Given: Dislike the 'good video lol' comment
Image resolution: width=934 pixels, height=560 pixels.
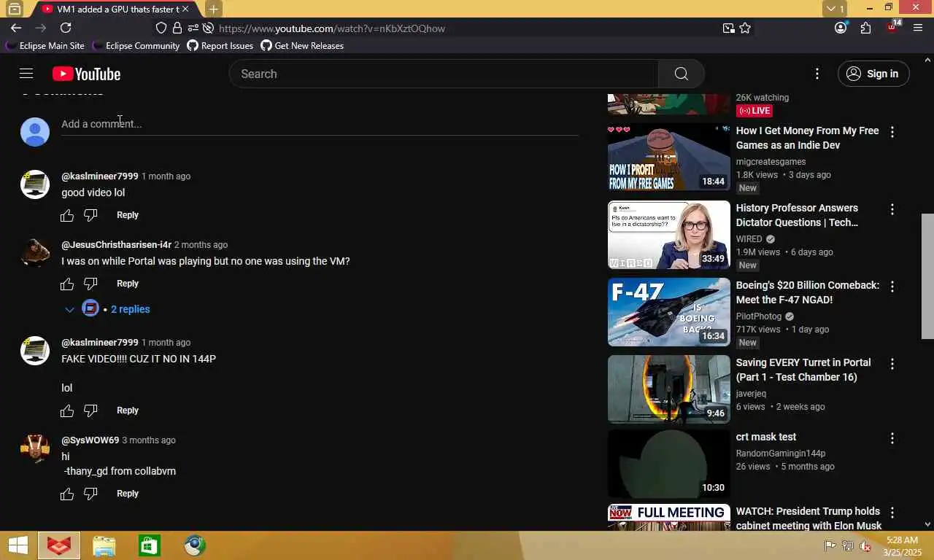Looking at the screenshot, I should pyautogui.click(x=90, y=215).
